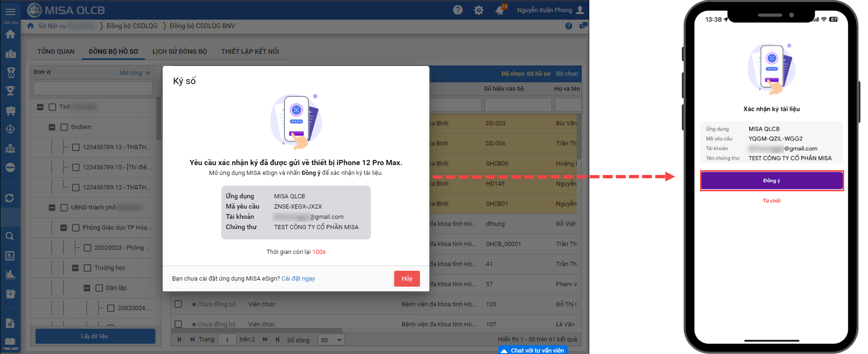The height and width of the screenshot is (354, 868).
Task: Click the chat bubbles icon on breadcrumb bar
Action: [x=583, y=26]
